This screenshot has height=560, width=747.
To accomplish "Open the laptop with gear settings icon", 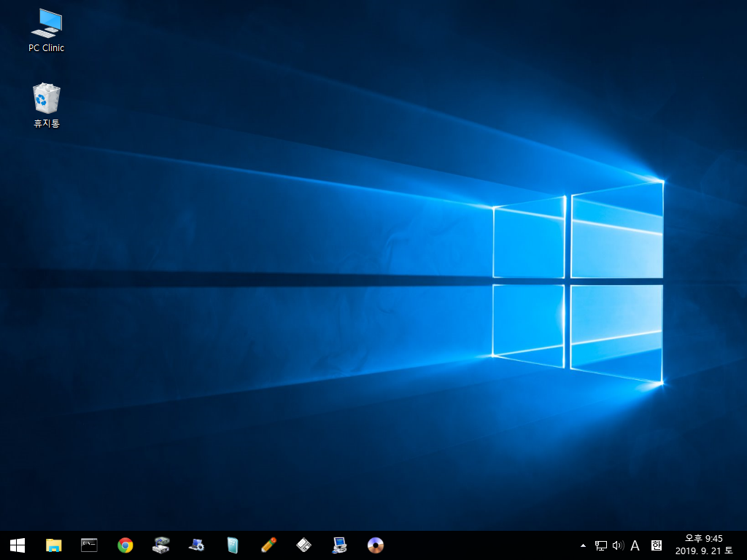I will [x=197, y=545].
